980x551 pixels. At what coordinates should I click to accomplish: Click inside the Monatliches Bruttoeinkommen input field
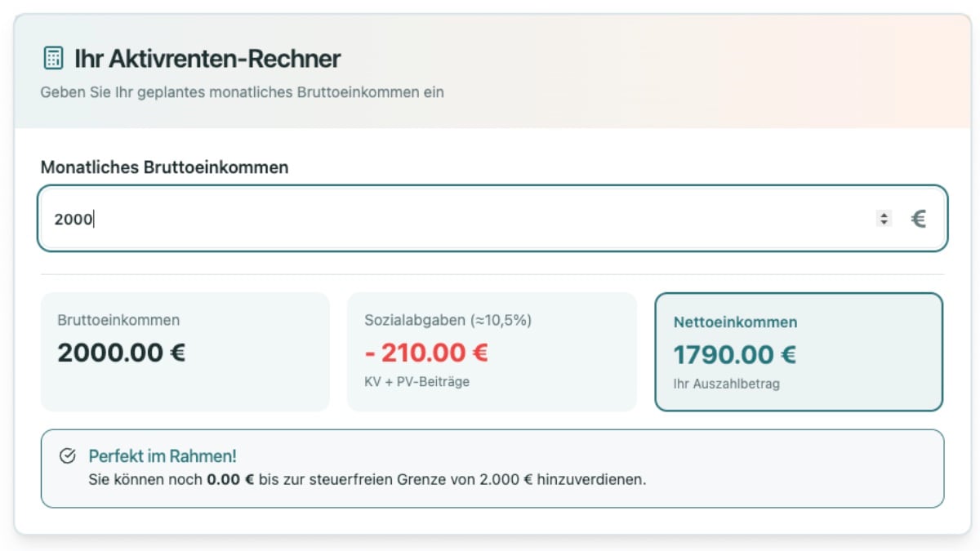[x=408, y=218]
